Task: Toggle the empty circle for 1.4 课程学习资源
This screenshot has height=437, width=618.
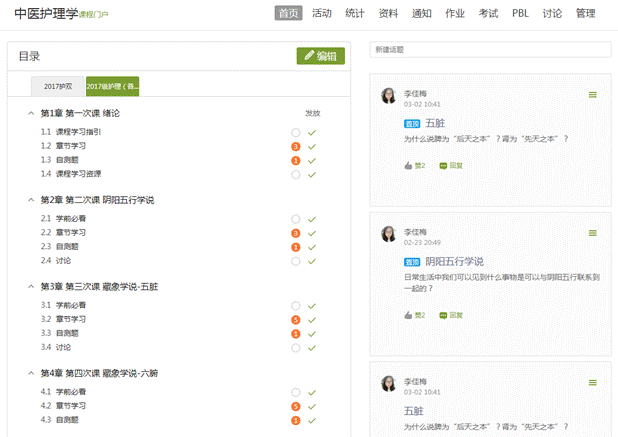Action: [x=296, y=175]
